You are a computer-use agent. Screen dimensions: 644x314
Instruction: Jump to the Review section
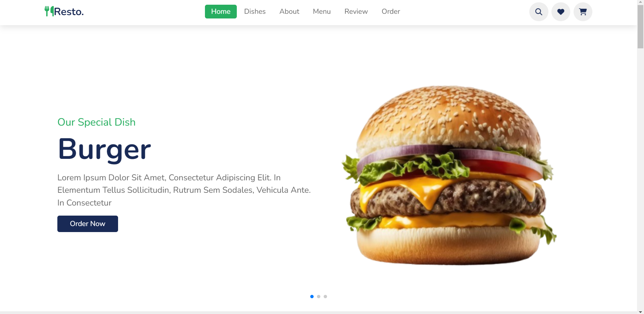click(x=356, y=11)
